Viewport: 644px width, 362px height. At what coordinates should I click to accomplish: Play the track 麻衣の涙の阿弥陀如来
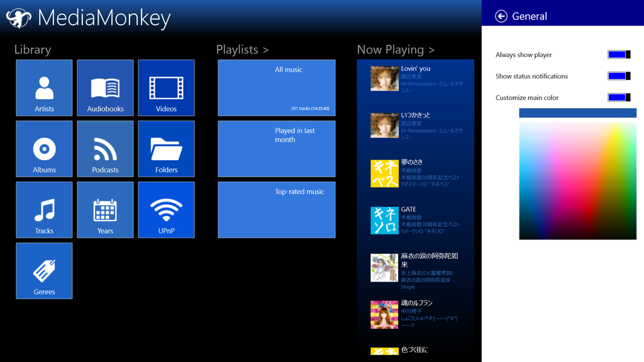click(x=416, y=270)
